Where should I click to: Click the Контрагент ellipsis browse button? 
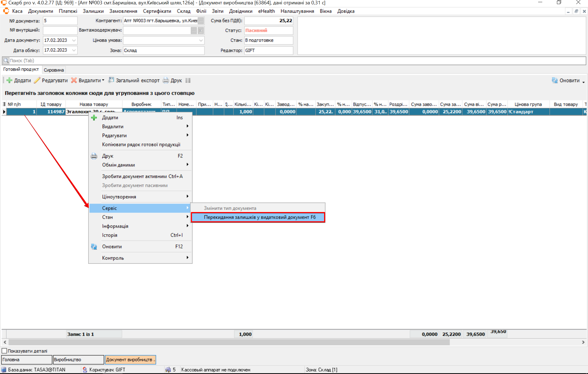[201, 21]
